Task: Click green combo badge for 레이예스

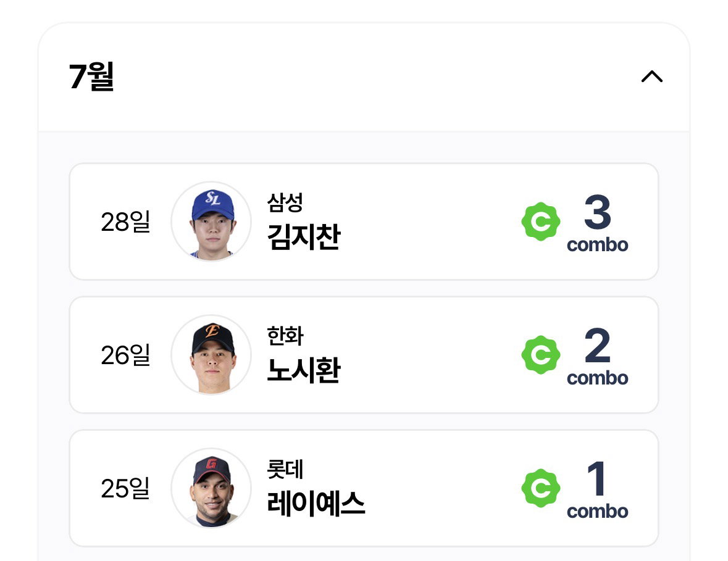Action: pyautogui.click(x=541, y=488)
